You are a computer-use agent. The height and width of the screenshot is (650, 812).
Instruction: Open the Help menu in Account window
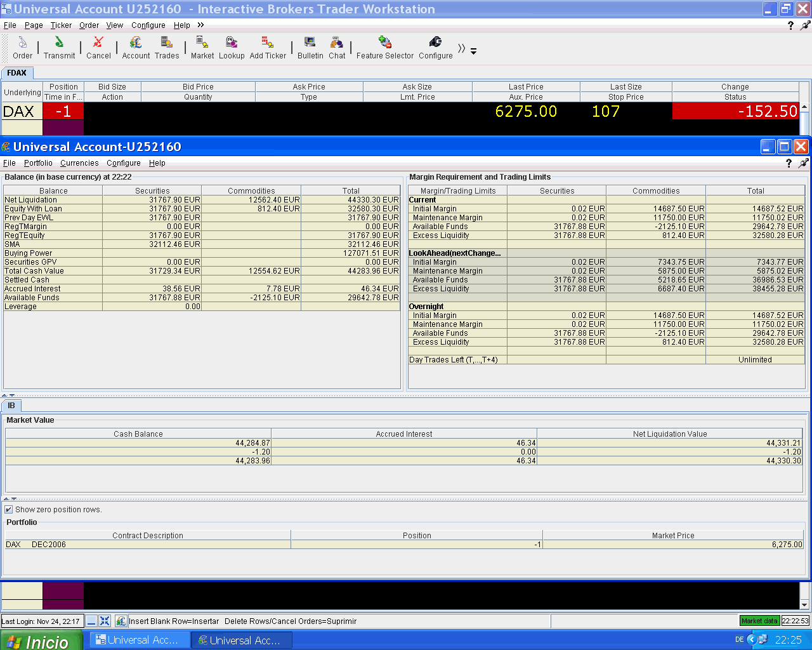(157, 163)
